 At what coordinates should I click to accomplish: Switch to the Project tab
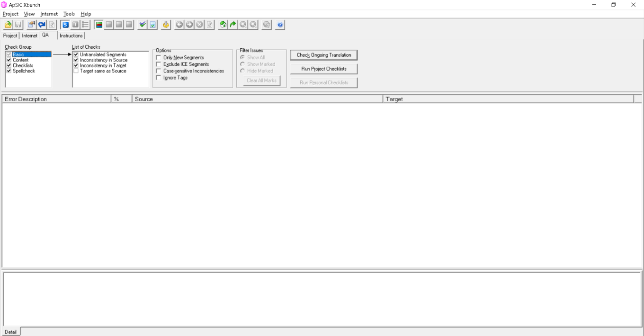pos(10,35)
